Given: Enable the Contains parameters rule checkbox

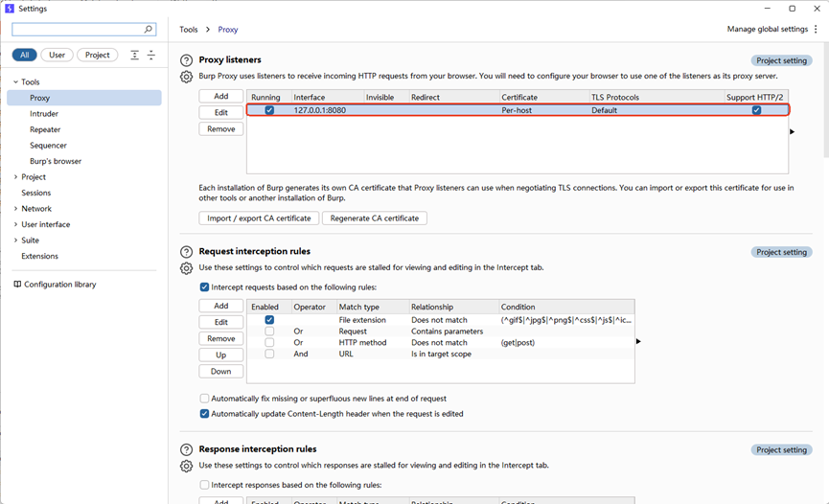Looking at the screenshot, I should 269,332.
